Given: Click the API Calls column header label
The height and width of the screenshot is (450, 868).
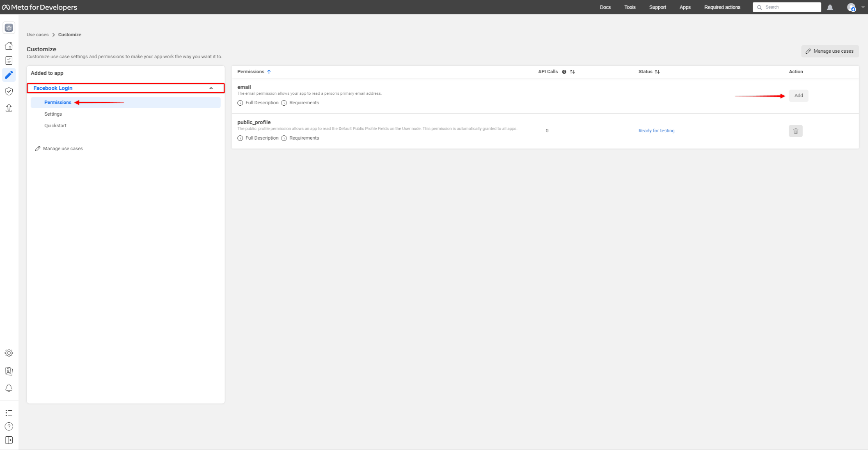Looking at the screenshot, I should [x=548, y=72].
